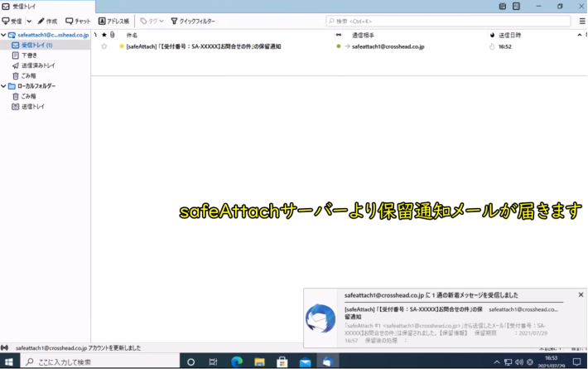Open the tasks tab icon in title bar
The height and width of the screenshot is (369, 588).
point(517,6)
